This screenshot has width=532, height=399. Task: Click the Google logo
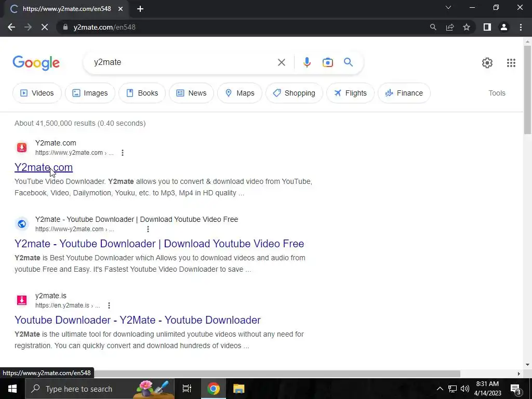36,63
